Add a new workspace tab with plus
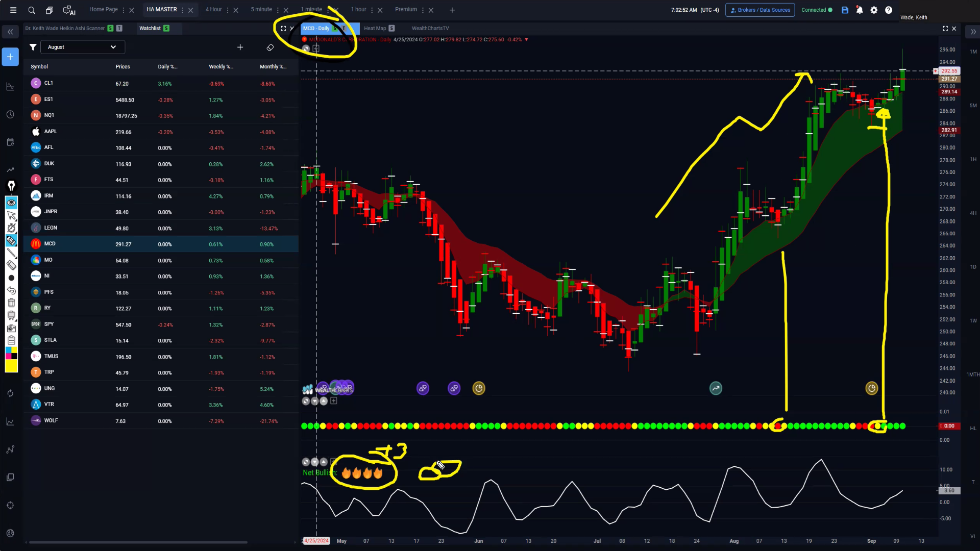This screenshot has height=551, width=980. pos(452,10)
